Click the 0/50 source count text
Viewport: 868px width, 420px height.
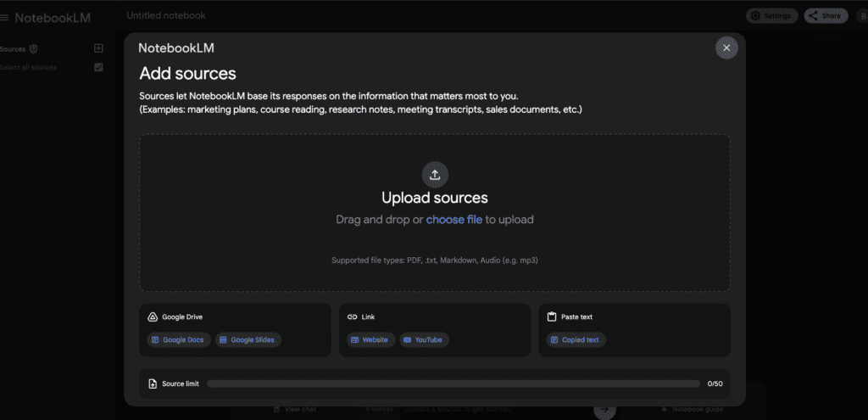point(715,384)
